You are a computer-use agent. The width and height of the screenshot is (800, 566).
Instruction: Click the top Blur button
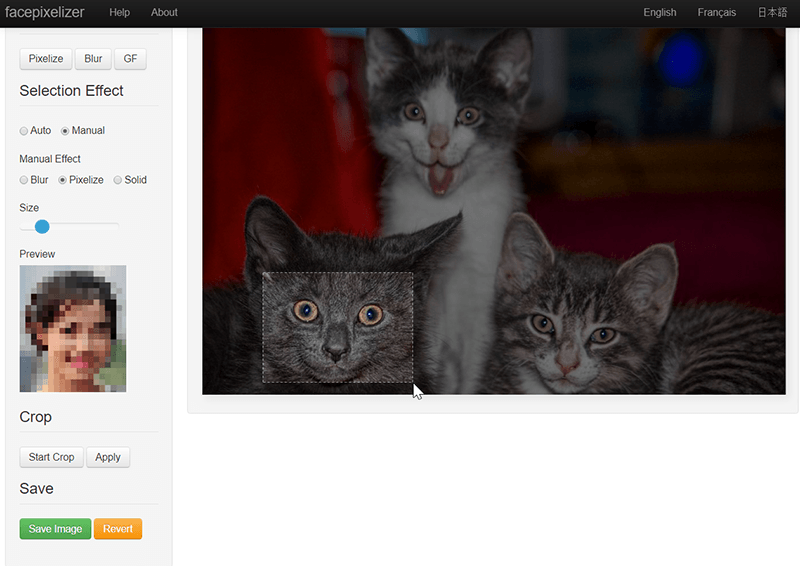click(x=93, y=59)
